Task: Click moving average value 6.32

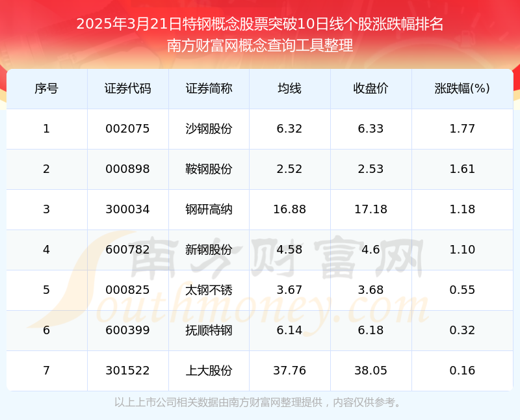Action: point(289,129)
